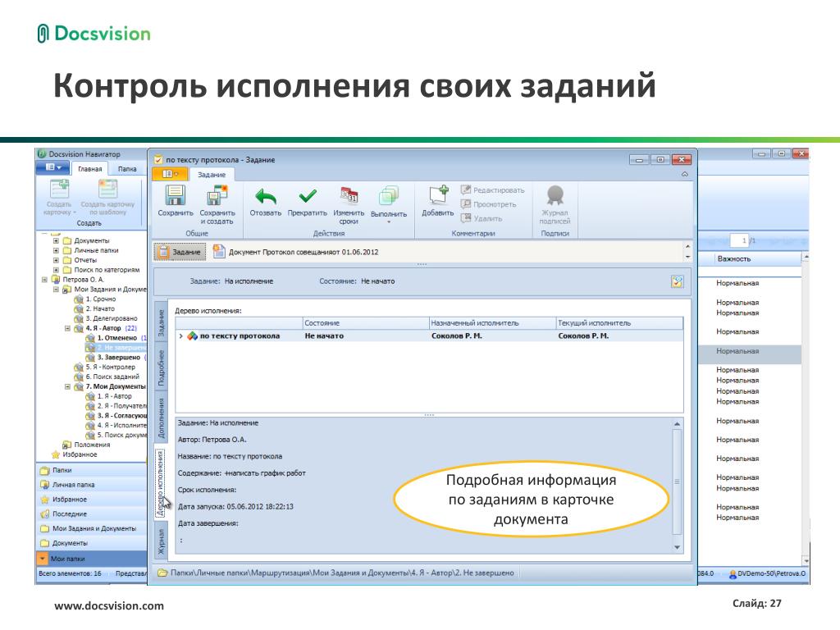Click Создать карточку icon in Navigator
The width and height of the screenshot is (840, 630).
point(59,190)
